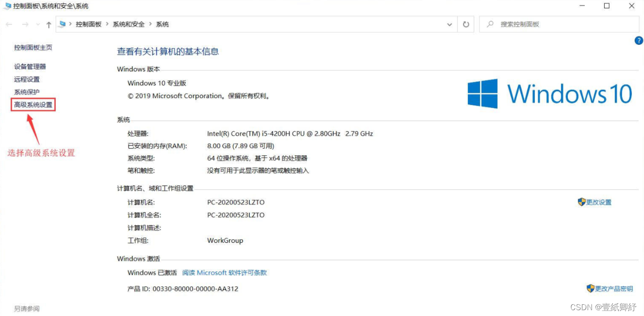Open 系统保护
This screenshot has height=316, width=644.
pos(27,92)
